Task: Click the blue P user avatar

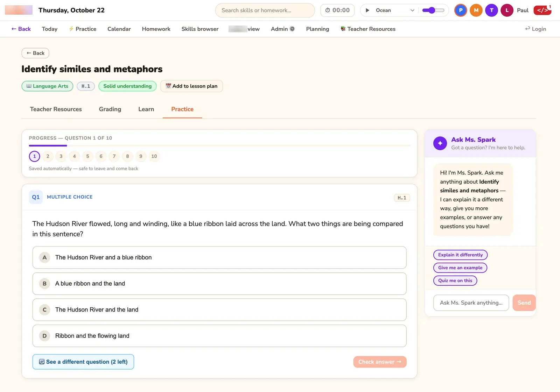Action: (x=461, y=10)
